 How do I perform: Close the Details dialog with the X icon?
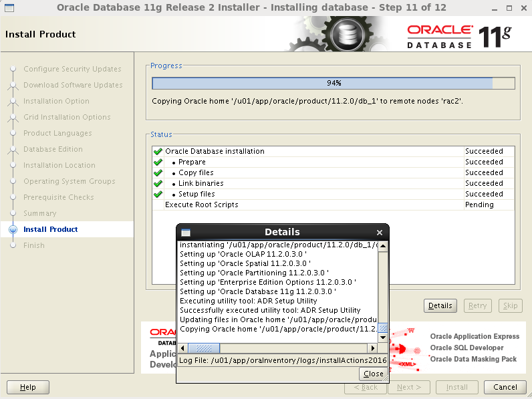coord(380,233)
